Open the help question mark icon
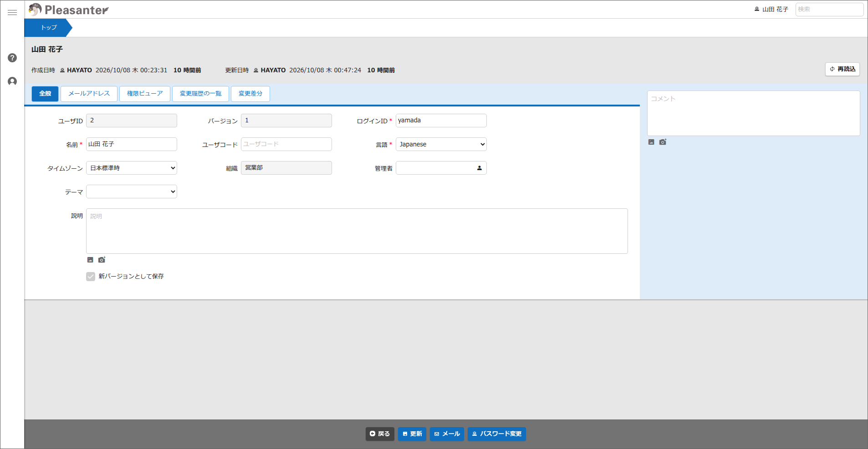The width and height of the screenshot is (868, 449). (x=12, y=58)
